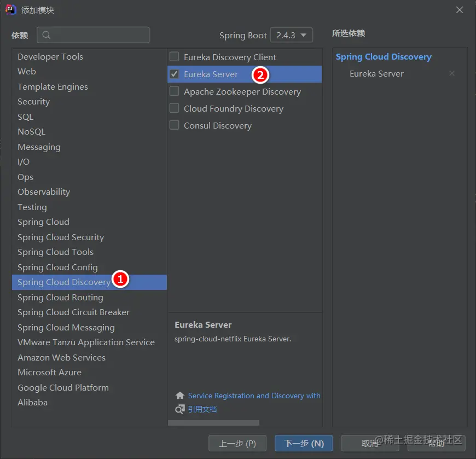Select the Alibaba category
Viewport: 476px width, 459px height.
[89, 402]
